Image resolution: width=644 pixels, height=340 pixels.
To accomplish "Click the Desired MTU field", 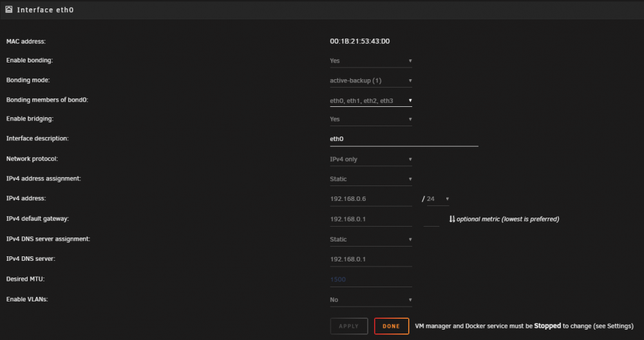I will pyautogui.click(x=370, y=279).
